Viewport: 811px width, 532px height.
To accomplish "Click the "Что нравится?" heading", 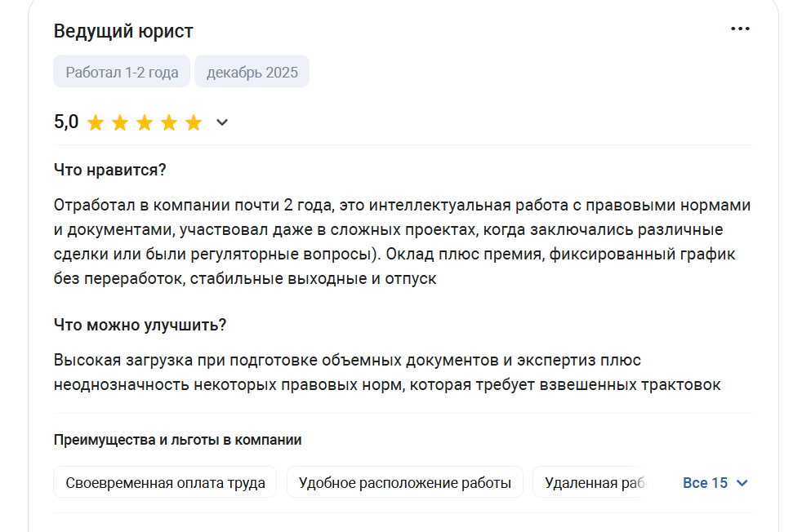I will (109, 170).
